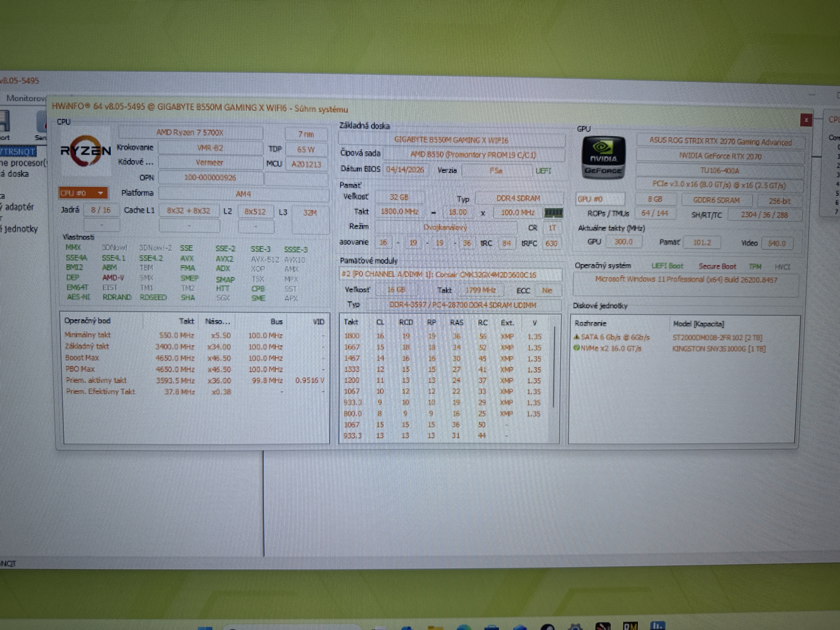Expand the Corsair memory module selector
Image resolution: width=840 pixels, height=630 pixels.
point(450,274)
